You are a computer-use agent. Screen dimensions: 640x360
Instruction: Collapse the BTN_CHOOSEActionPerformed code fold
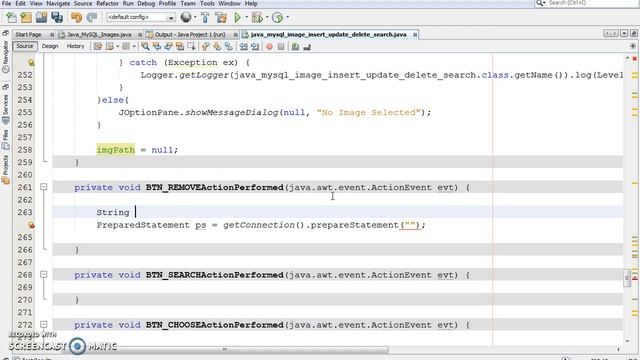(x=44, y=324)
